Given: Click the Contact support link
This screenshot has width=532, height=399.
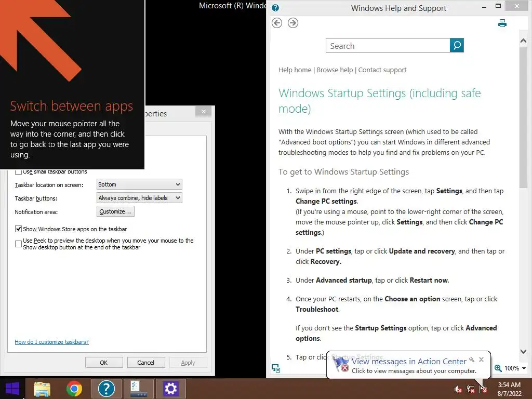Looking at the screenshot, I should point(382,70).
